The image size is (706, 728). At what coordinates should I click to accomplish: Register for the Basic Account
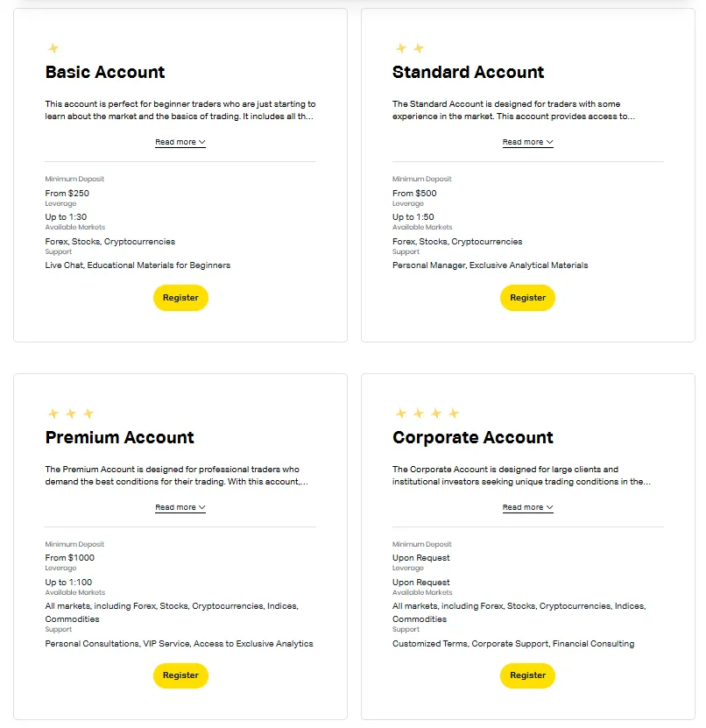pos(180,298)
